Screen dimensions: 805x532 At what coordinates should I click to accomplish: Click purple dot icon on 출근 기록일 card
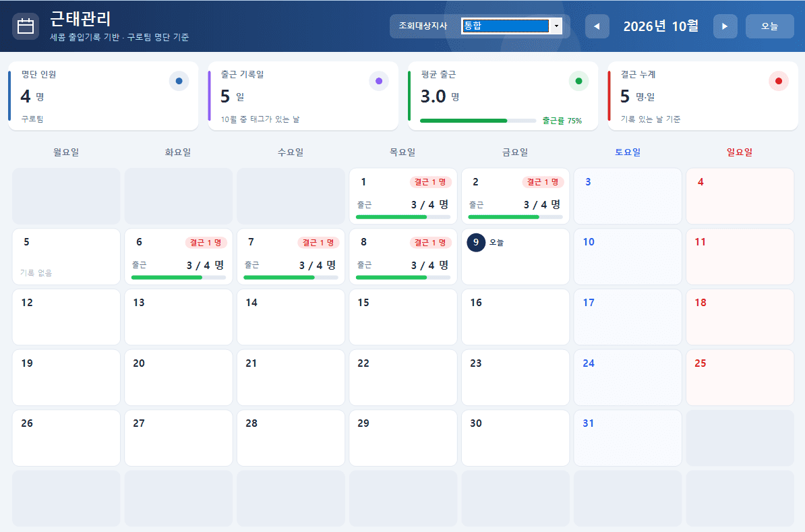pyautogui.click(x=379, y=81)
